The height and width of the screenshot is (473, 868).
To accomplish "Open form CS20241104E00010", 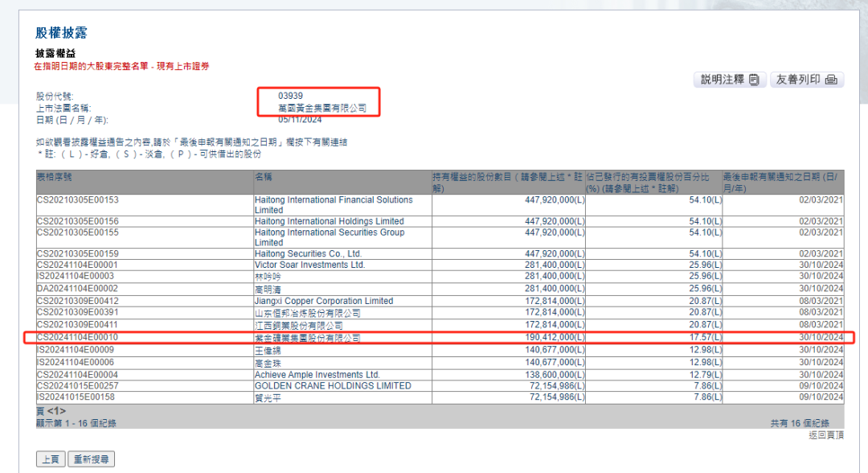I will click(77, 337).
